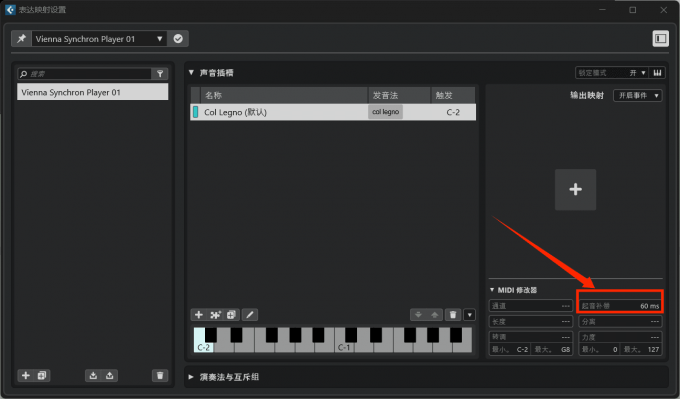Toggle the left panel layout icon

tap(660, 39)
